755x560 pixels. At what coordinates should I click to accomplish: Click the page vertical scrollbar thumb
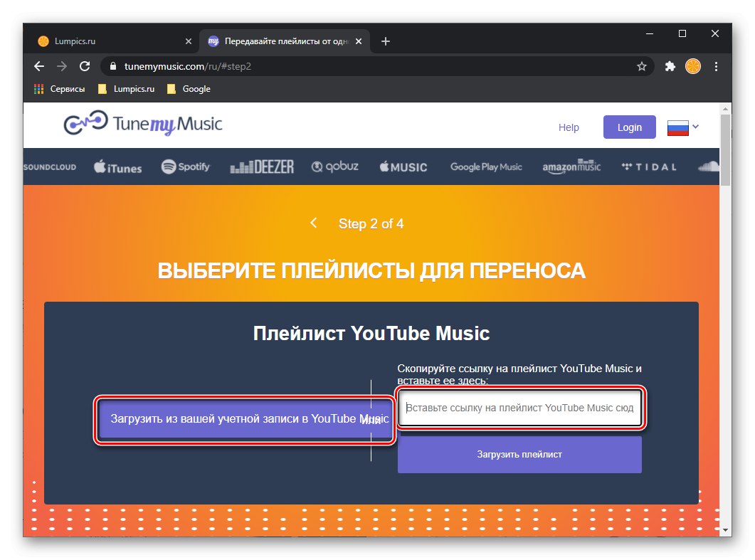coord(725,149)
